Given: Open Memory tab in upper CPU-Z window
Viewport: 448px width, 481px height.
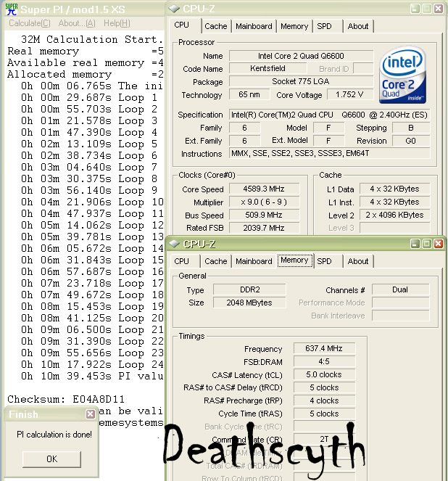Looking at the screenshot, I should click(294, 26).
